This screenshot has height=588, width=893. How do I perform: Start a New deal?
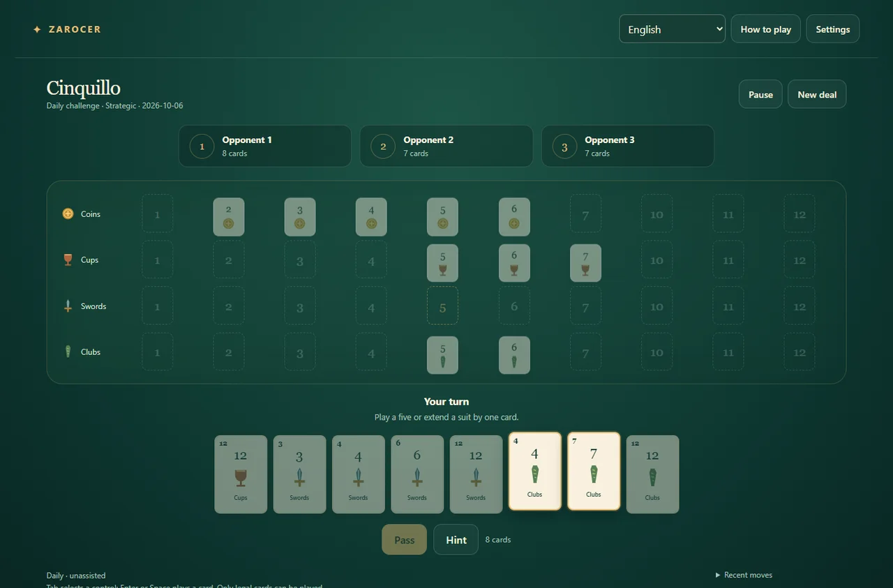click(x=817, y=94)
